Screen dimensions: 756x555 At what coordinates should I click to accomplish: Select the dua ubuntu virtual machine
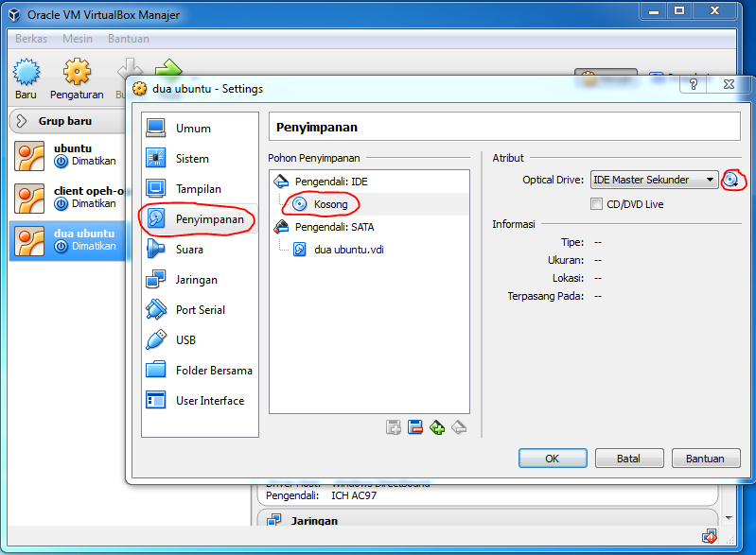tap(67, 240)
